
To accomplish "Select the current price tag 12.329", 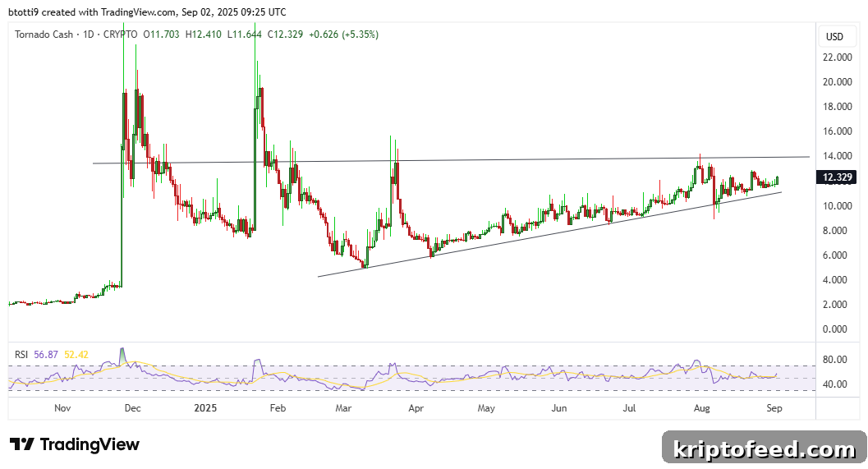I will [837, 177].
